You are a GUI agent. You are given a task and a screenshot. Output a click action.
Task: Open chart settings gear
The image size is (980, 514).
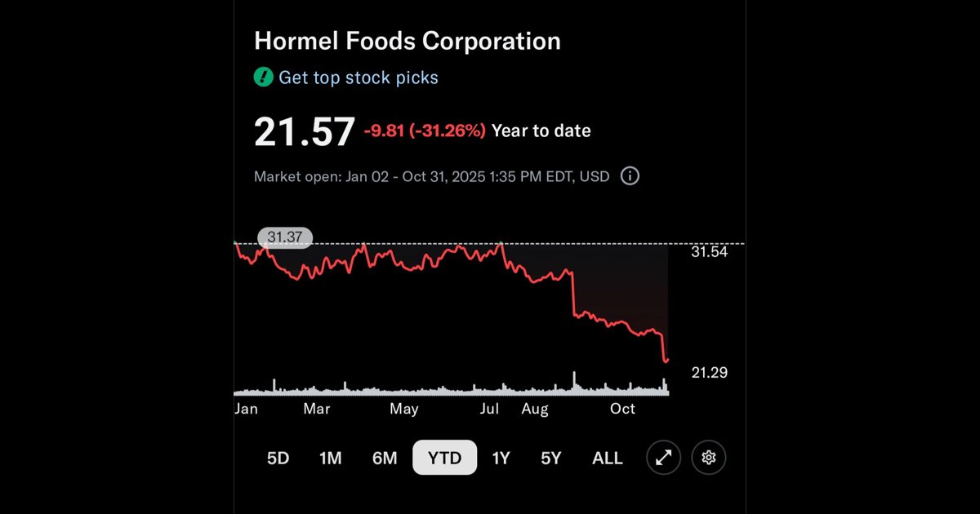click(708, 458)
